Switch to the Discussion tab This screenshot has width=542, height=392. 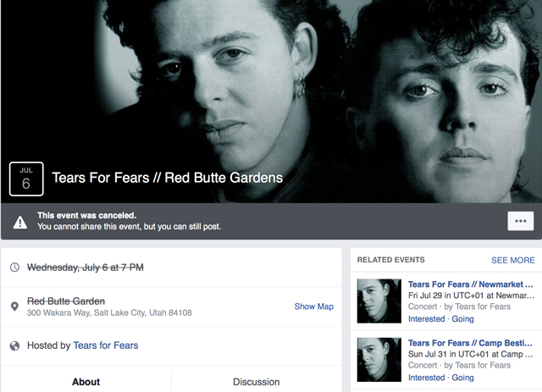pyautogui.click(x=257, y=382)
